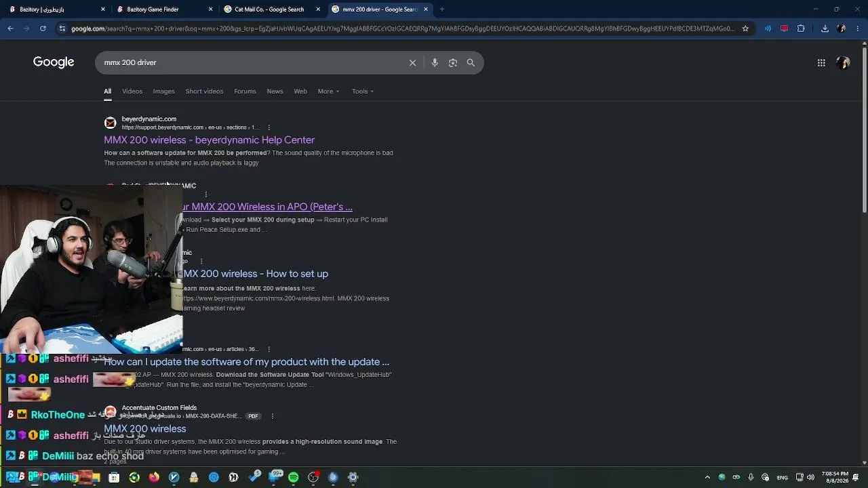This screenshot has height=488, width=868.
Task: Open the Google apps grid
Action: [x=821, y=62]
